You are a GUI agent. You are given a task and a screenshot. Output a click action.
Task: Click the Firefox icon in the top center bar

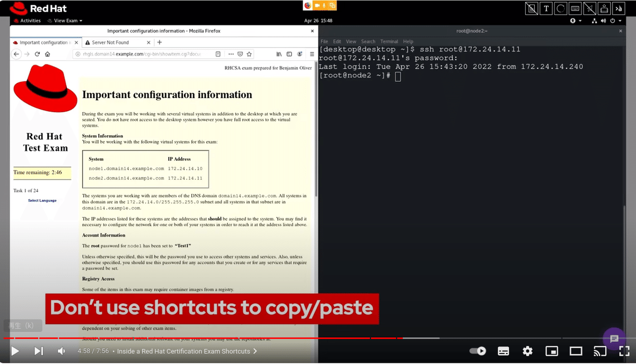pyautogui.click(x=307, y=5)
